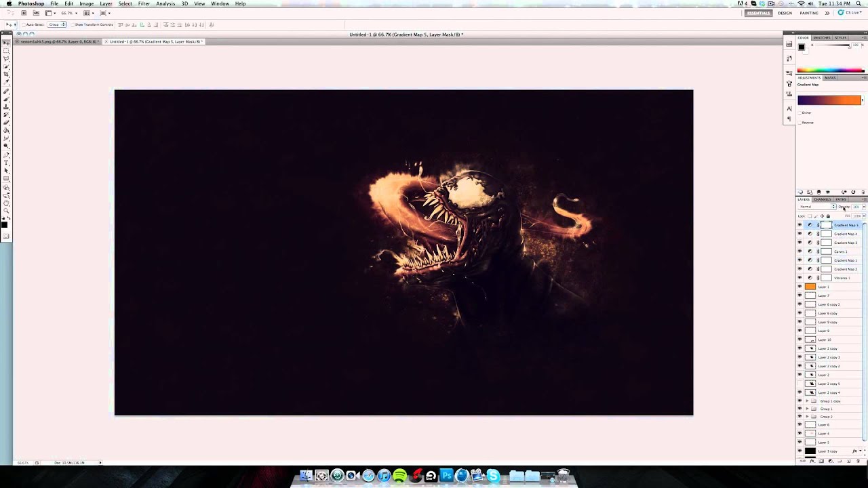Viewport: 868px width, 488px height.
Task: Open the Image menu
Action: pyautogui.click(x=86, y=3)
